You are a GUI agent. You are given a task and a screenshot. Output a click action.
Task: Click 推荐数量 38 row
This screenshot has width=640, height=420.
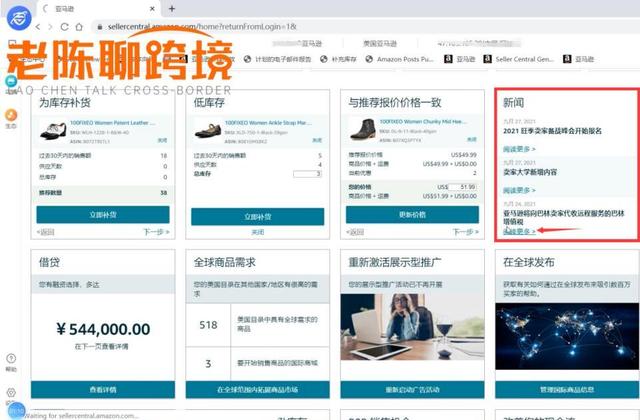click(x=103, y=193)
